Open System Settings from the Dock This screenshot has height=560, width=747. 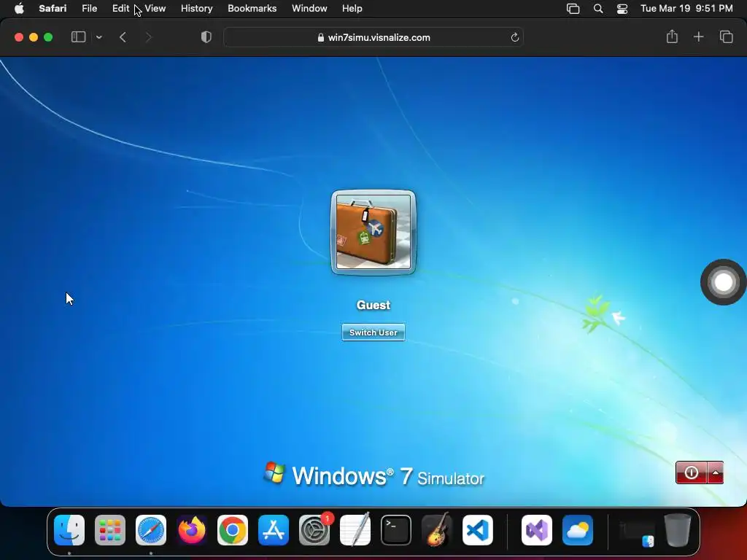pos(314,530)
